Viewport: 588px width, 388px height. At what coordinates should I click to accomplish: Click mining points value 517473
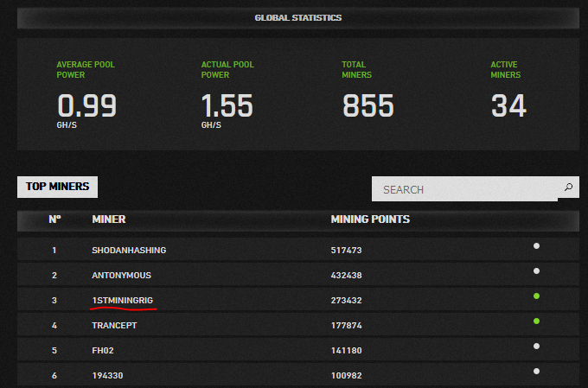coord(346,250)
